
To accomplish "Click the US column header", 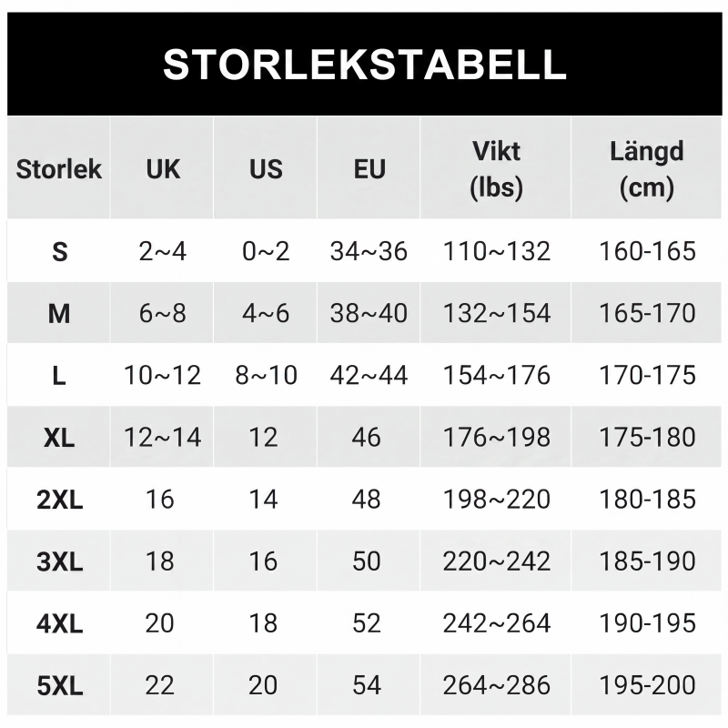I will point(266,169).
